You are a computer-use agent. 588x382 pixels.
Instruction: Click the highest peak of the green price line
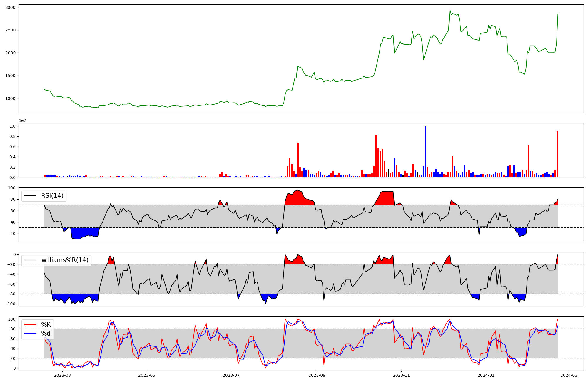(x=450, y=10)
